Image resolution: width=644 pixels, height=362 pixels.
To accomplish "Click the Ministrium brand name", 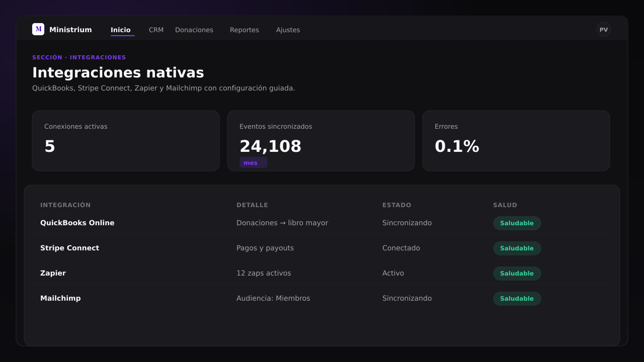I will (x=70, y=30).
